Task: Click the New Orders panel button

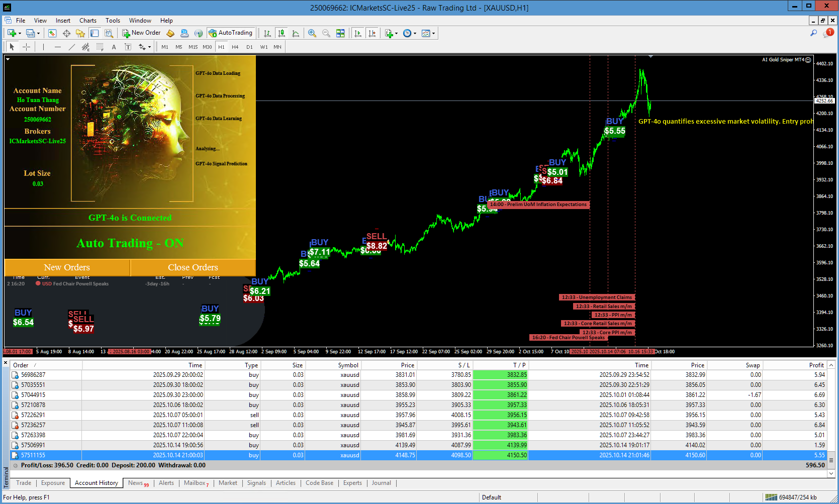Action: (67, 267)
